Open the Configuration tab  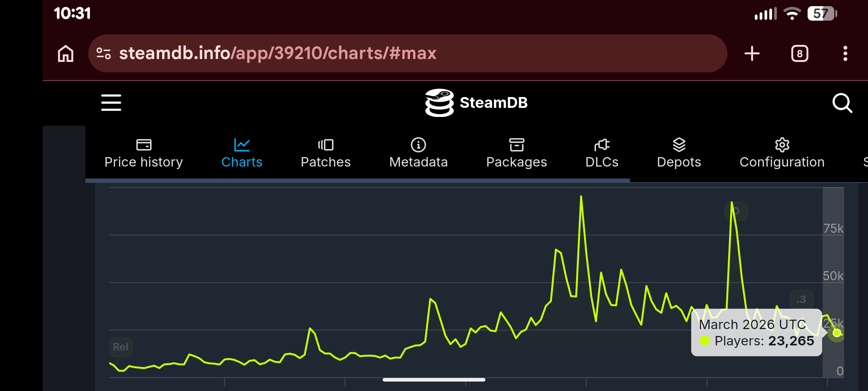(782, 154)
